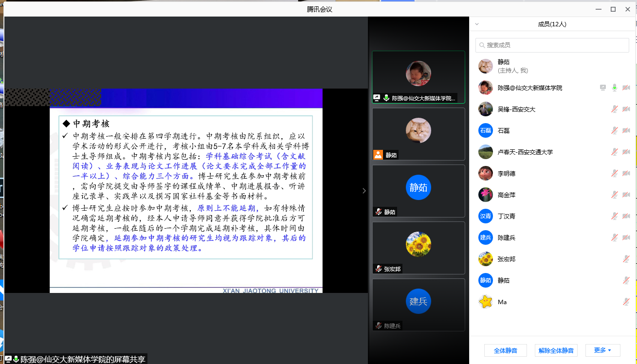Viewport: 637px width, 364px height.
Task: Click the 解除全体静音 button
Action: point(556,350)
